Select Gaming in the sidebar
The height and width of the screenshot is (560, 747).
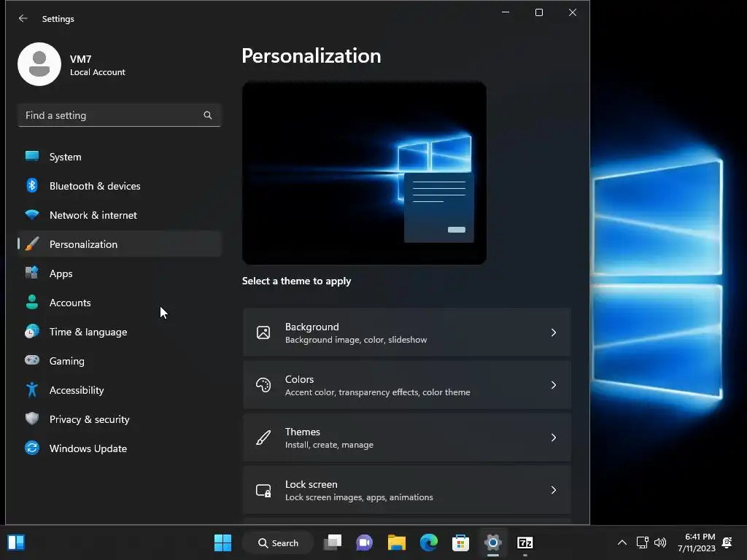click(x=120, y=361)
